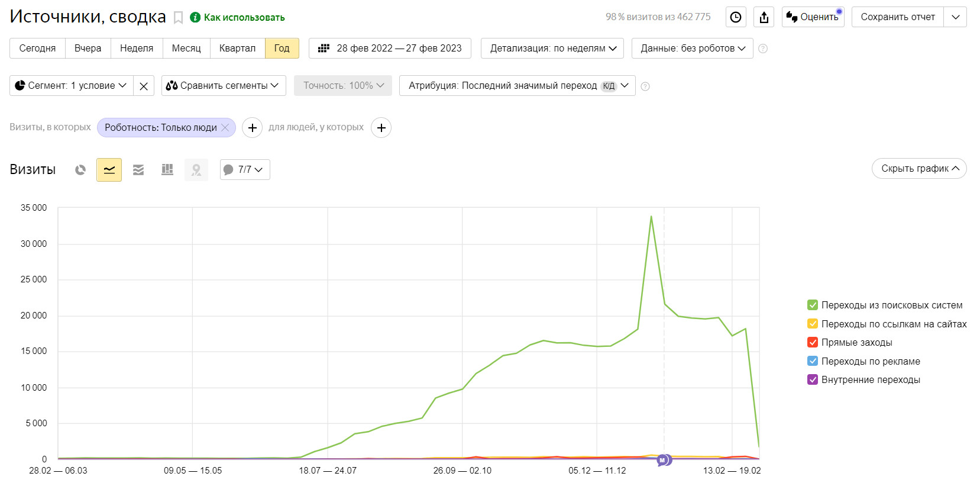Select the column chart view icon
This screenshot has width=980, height=486.
pyautogui.click(x=167, y=170)
